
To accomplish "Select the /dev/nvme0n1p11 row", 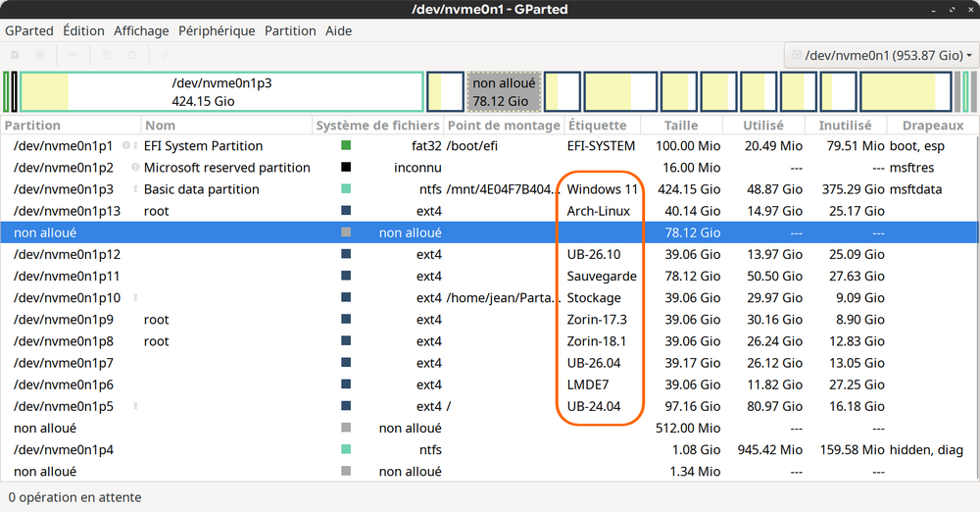I will pos(489,276).
